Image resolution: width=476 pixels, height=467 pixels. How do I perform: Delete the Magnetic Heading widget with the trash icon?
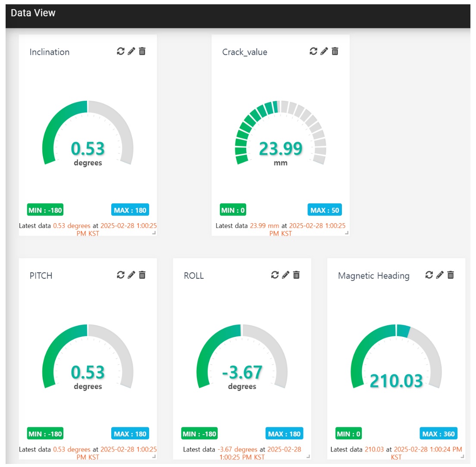coord(451,275)
